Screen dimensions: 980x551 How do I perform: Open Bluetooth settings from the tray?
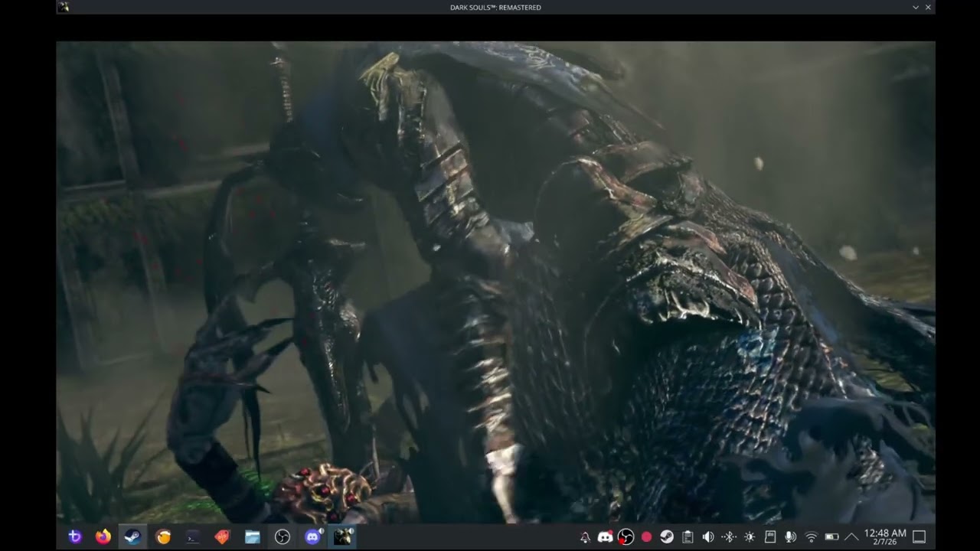729,537
